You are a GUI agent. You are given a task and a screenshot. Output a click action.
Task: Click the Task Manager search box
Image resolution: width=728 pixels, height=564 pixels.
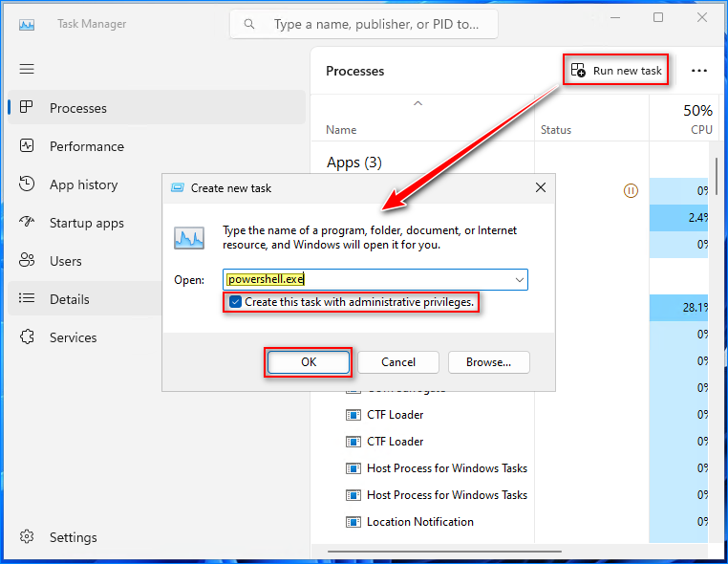[x=364, y=24]
